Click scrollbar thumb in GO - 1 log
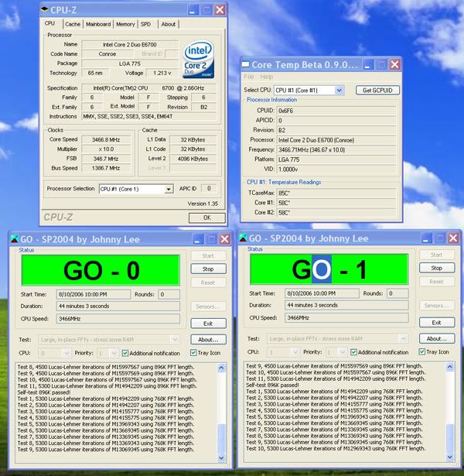This screenshot has width=464, height=476. tap(450, 438)
